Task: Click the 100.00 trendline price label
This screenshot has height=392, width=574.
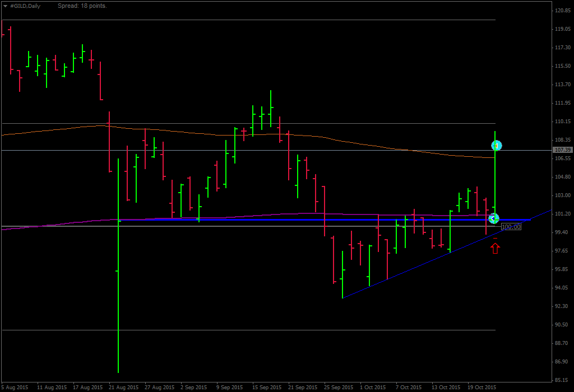Action: point(511,227)
